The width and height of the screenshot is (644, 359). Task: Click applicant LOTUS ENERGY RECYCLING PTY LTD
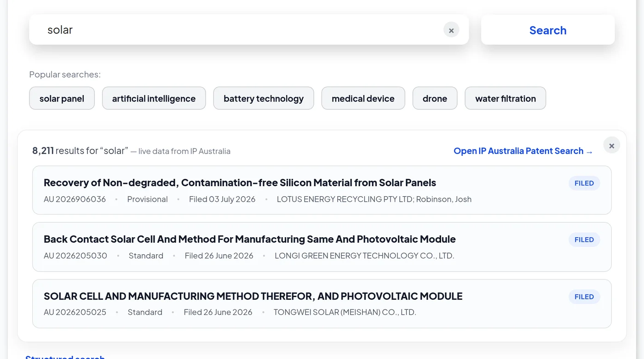(x=345, y=199)
